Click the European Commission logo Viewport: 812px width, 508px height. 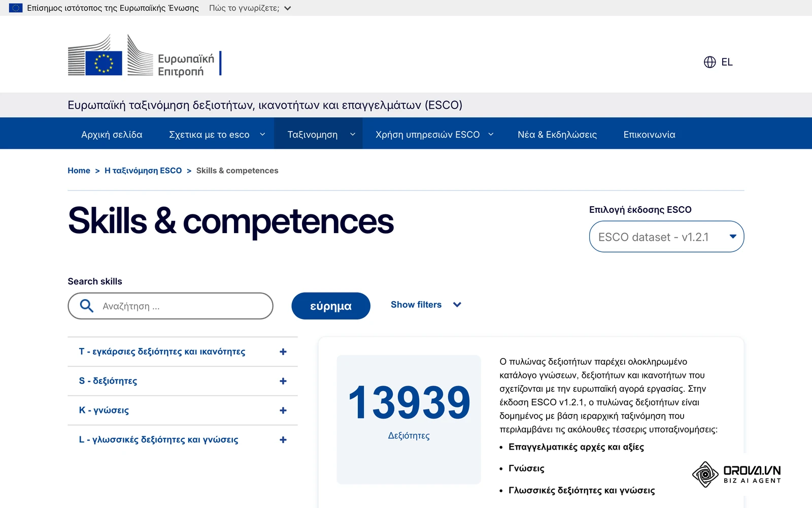coord(145,55)
